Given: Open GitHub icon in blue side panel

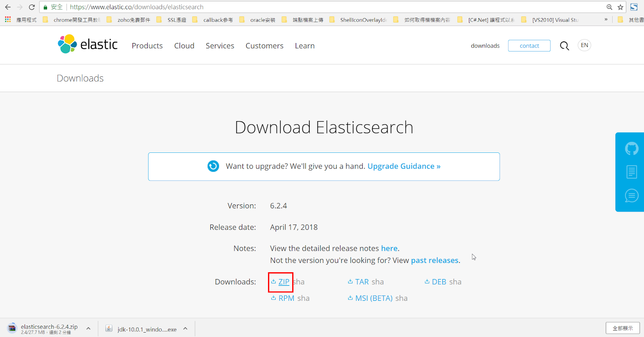Looking at the screenshot, I should pyautogui.click(x=632, y=148).
